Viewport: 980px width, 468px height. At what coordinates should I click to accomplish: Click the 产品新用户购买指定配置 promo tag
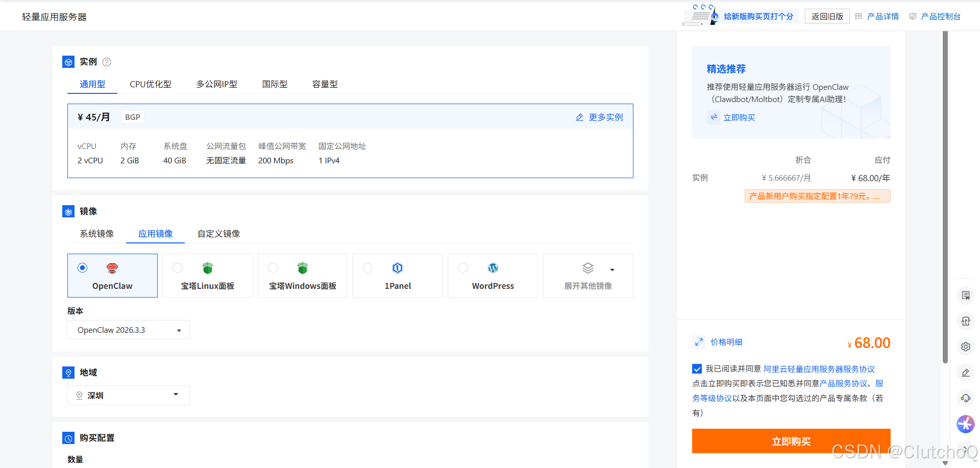coord(818,196)
